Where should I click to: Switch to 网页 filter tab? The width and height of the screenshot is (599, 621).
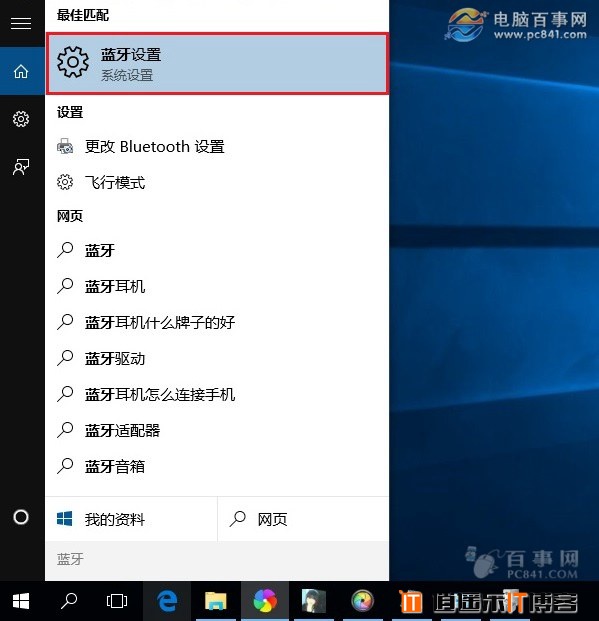303,519
